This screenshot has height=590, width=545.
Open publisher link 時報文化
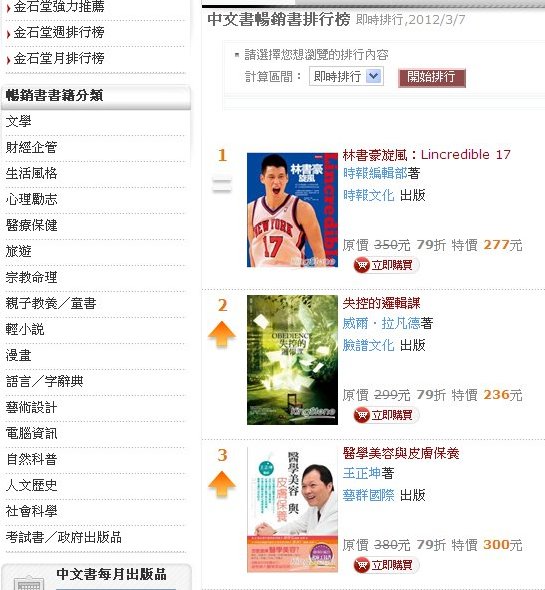click(x=368, y=195)
